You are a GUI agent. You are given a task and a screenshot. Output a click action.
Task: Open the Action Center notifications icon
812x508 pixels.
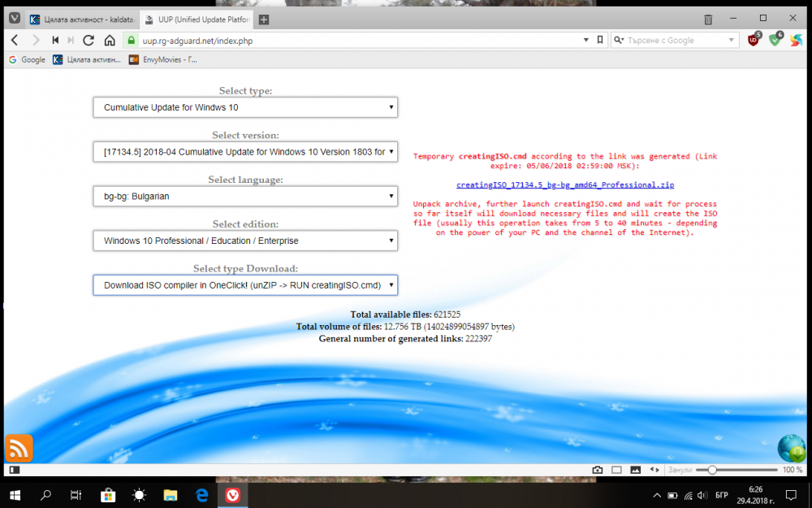pos(791,496)
